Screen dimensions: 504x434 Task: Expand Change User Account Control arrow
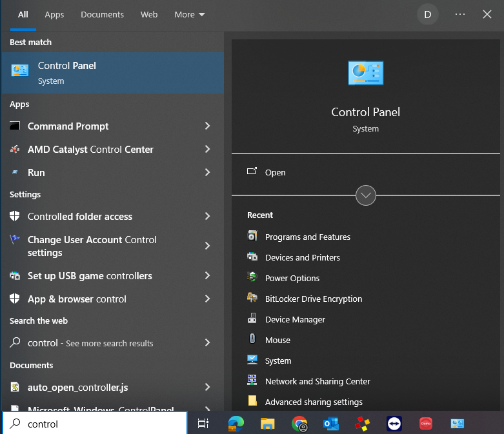[x=207, y=246]
